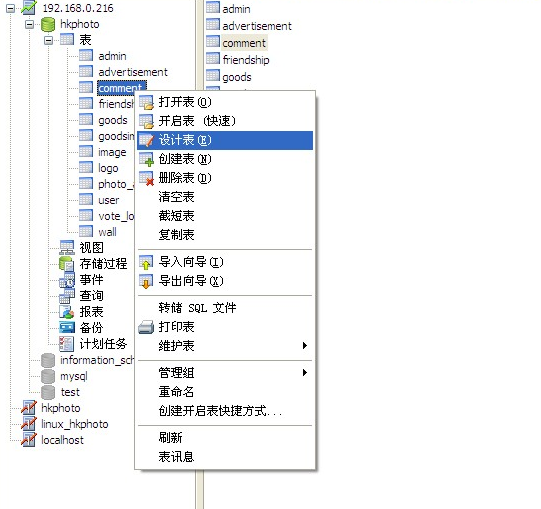
Task: Collapse the 192.168.0.216 connection node
Action: (x=11, y=8)
